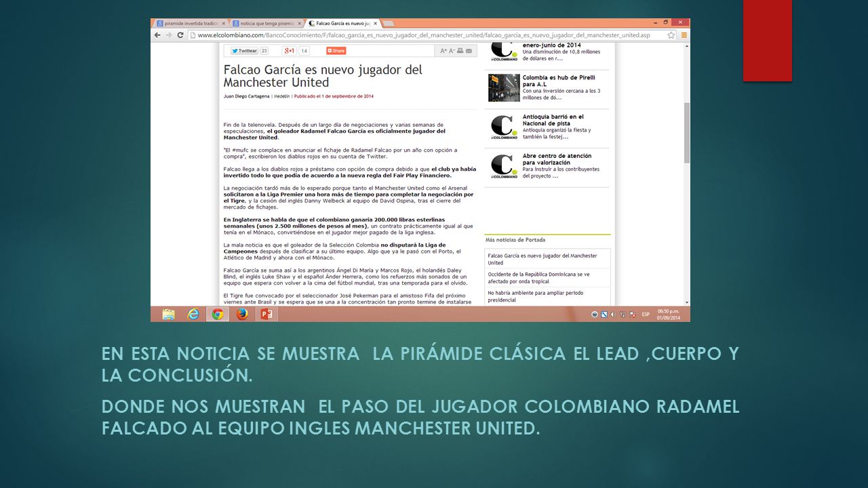The width and height of the screenshot is (868, 488).
Task: Click the Twittear count '23' bubble
Action: (264, 50)
